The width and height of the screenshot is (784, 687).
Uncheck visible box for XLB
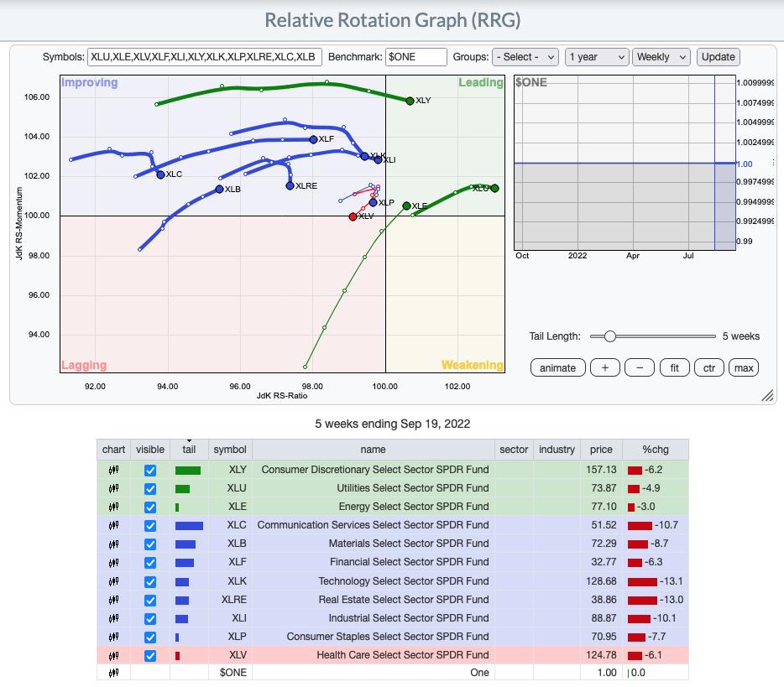(x=150, y=544)
